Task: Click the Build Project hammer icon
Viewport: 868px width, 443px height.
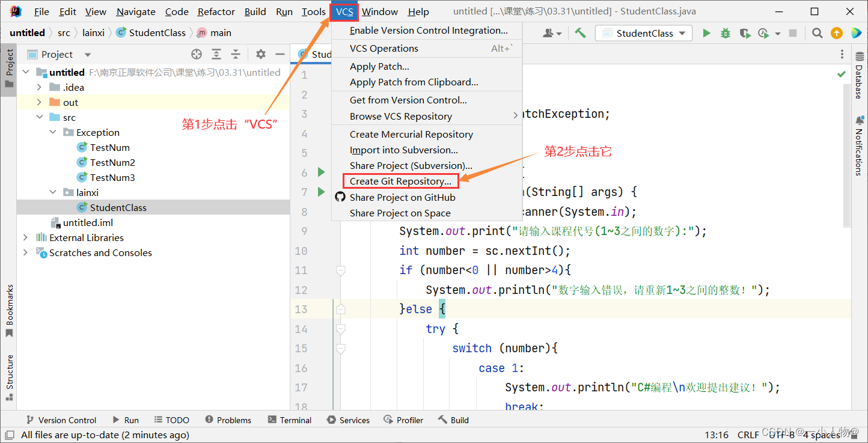Action: click(x=580, y=33)
